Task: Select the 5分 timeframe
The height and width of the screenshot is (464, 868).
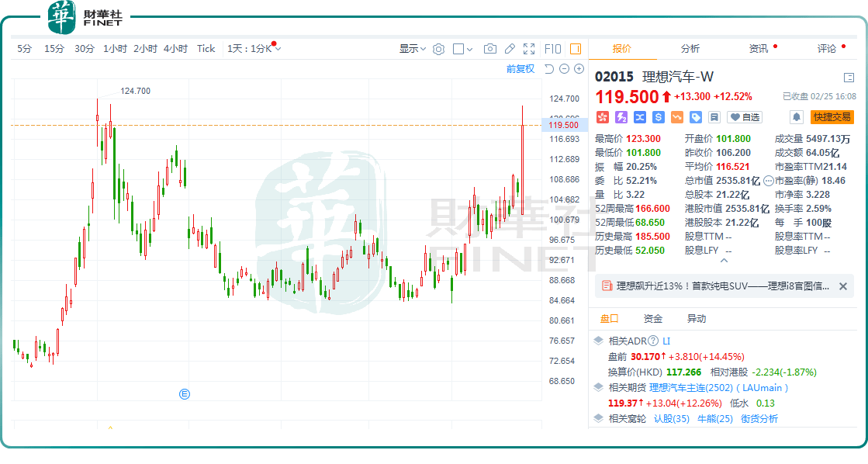Action: pos(24,49)
